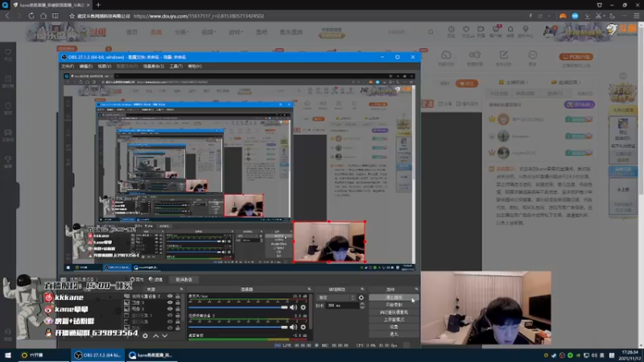This screenshot has height=362, width=644.
Task: Toggle visibility of 图像 3 source
Action: [170, 302]
